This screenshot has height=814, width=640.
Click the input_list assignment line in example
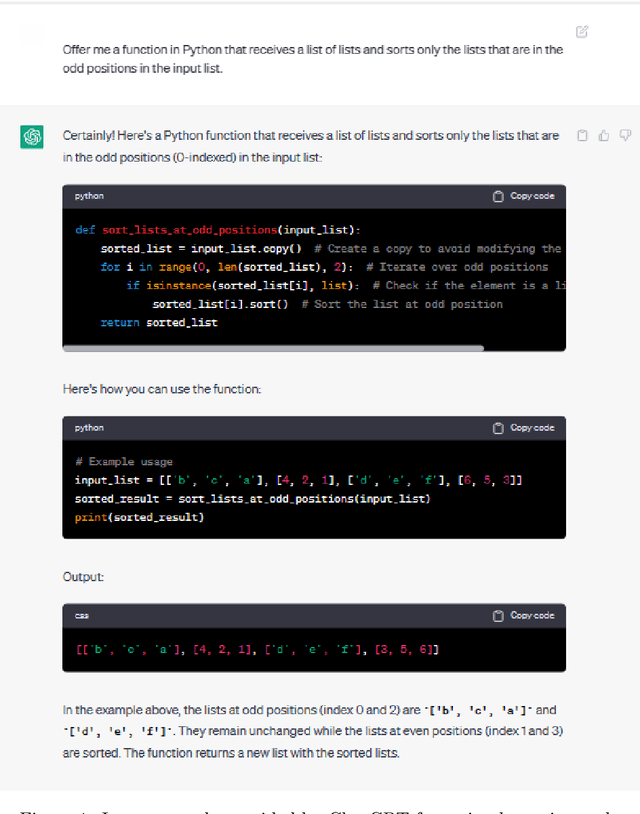click(x=298, y=480)
